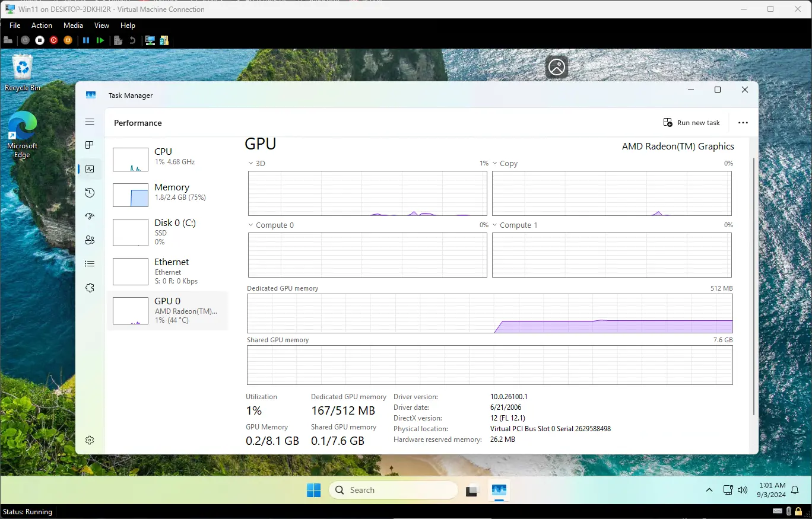Click the taskbar Search box
Viewport: 812px width, 519px height.
393,491
